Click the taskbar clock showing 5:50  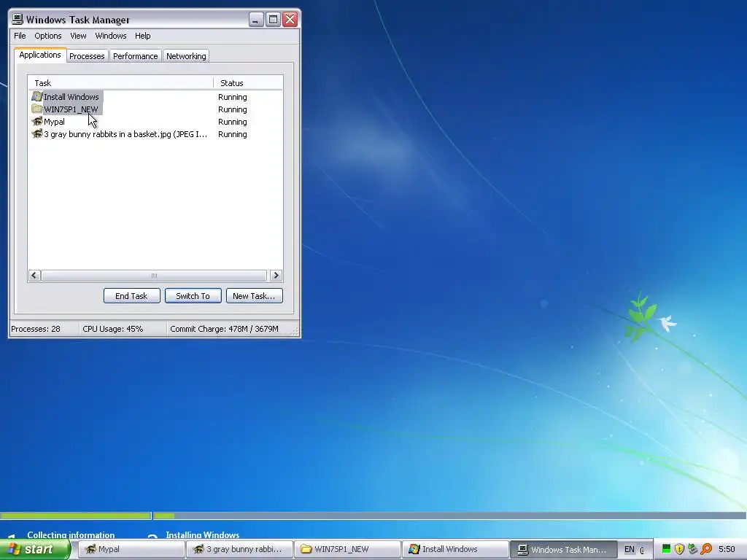[x=727, y=549]
